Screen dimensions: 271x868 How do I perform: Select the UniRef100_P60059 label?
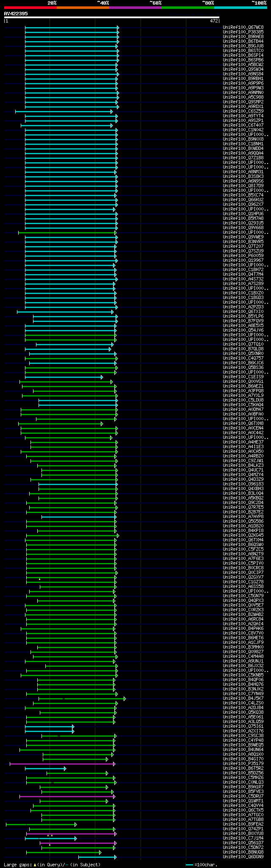pyautogui.click(x=243, y=256)
